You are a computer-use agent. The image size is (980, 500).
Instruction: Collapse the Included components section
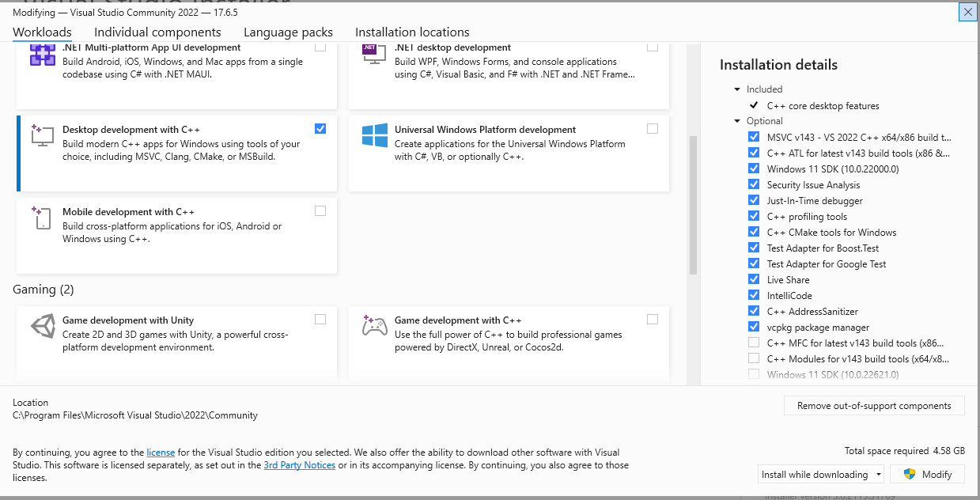click(737, 89)
